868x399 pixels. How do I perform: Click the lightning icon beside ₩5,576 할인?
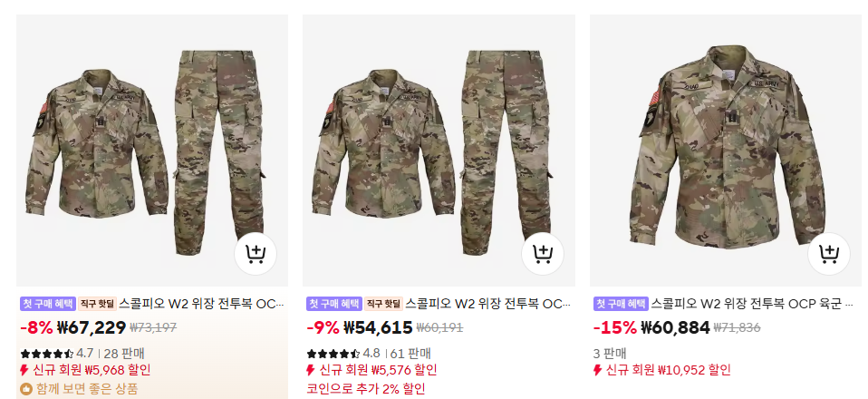tap(311, 370)
